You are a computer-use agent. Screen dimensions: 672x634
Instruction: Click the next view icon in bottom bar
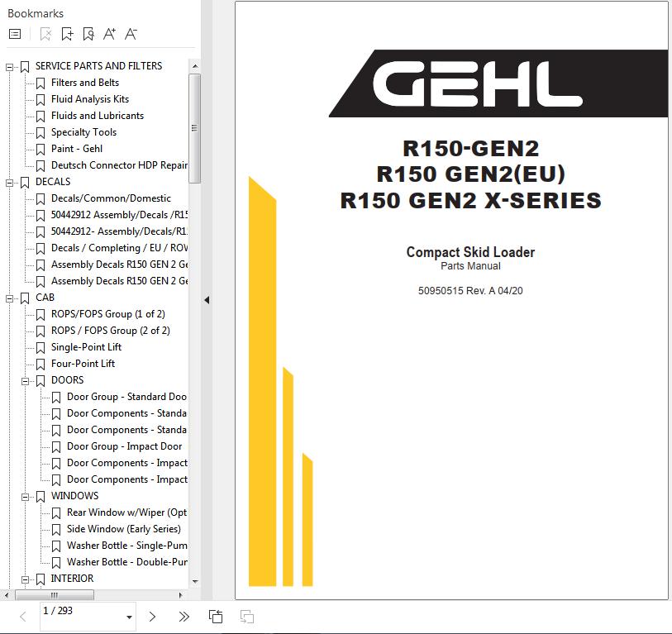pyautogui.click(x=247, y=617)
